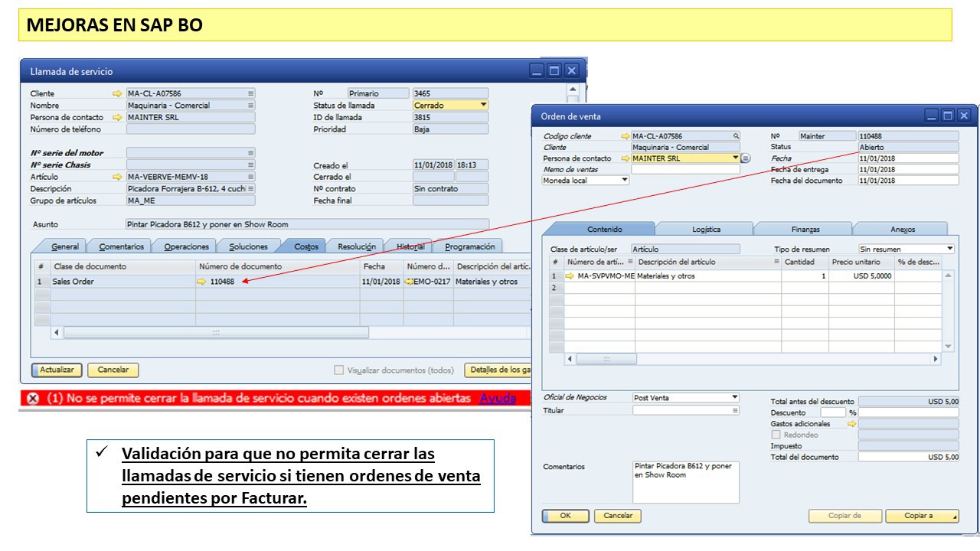Toggle the Visualizar documentos (todos) checkbox
The width and height of the screenshot is (980, 551).
[x=338, y=370]
